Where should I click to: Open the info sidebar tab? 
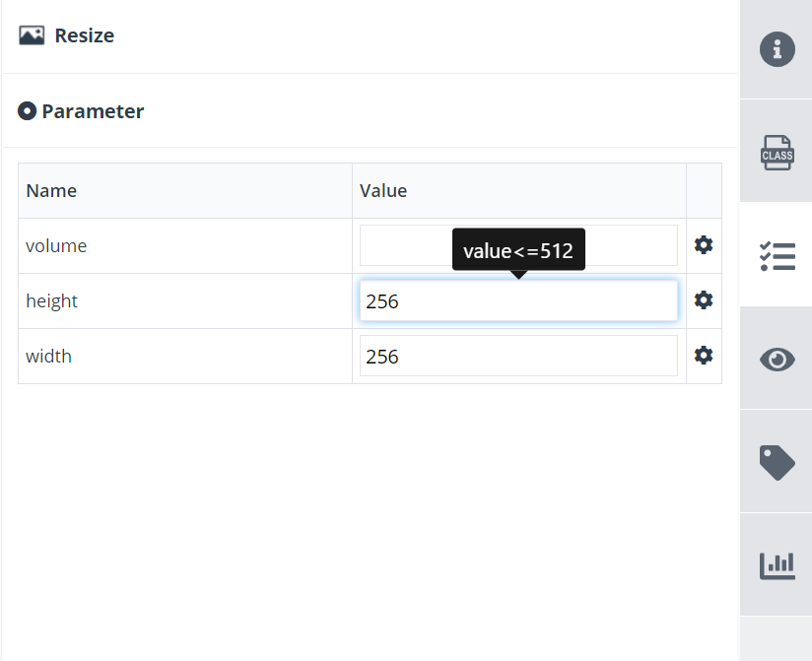pos(777,49)
